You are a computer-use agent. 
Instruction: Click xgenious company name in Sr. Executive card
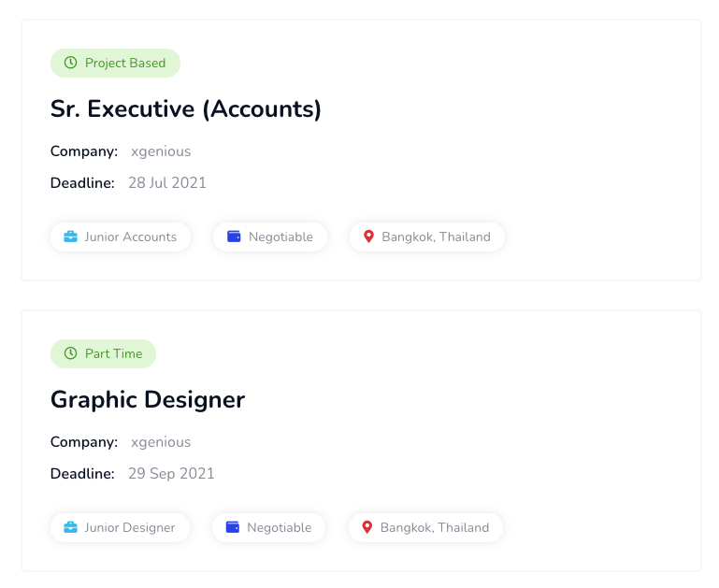point(161,151)
